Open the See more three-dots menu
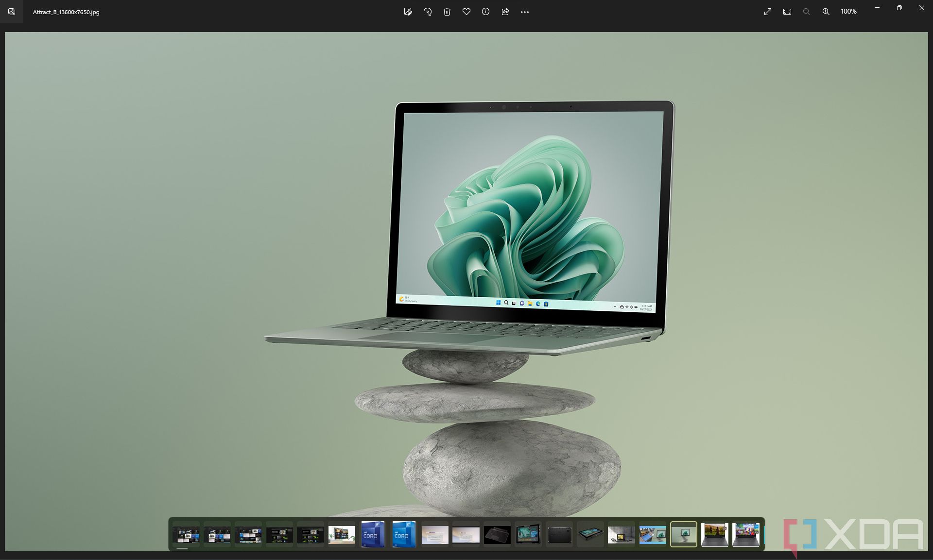933x560 pixels. 525,12
